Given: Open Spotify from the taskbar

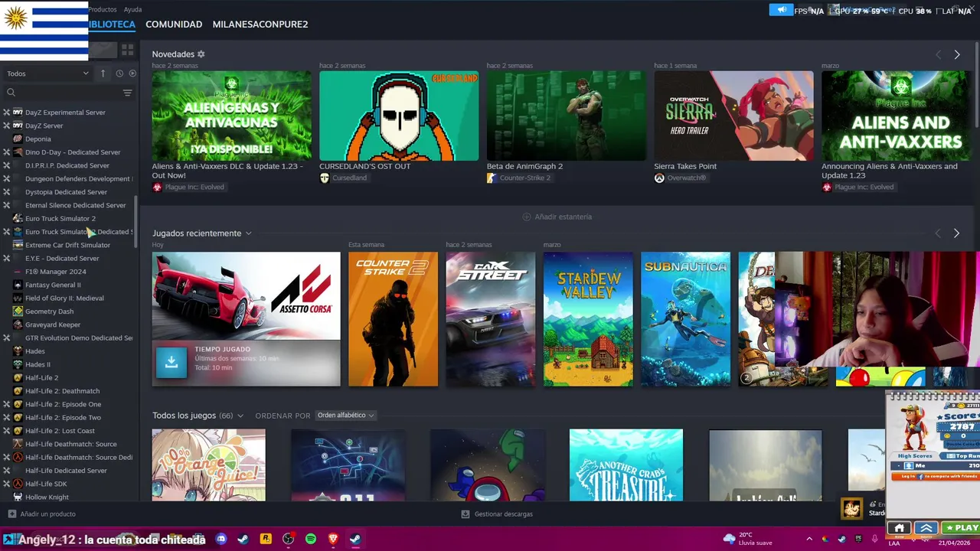Looking at the screenshot, I should click(311, 539).
